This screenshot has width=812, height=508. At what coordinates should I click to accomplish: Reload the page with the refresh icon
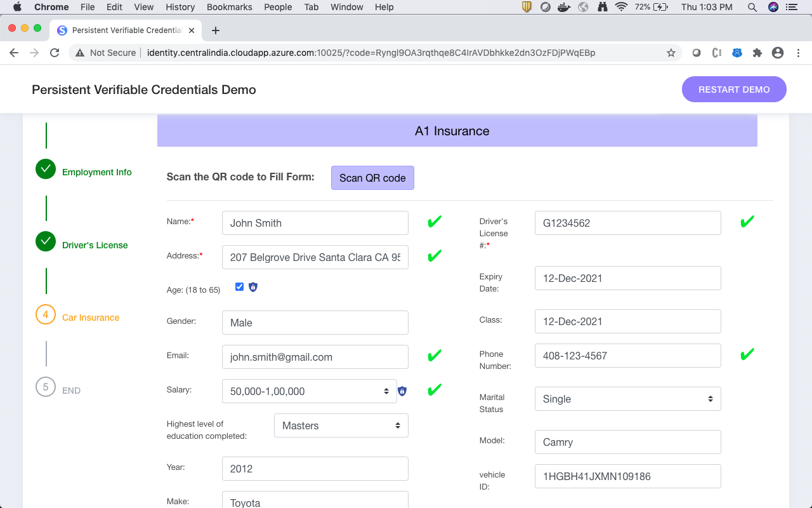(55, 53)
